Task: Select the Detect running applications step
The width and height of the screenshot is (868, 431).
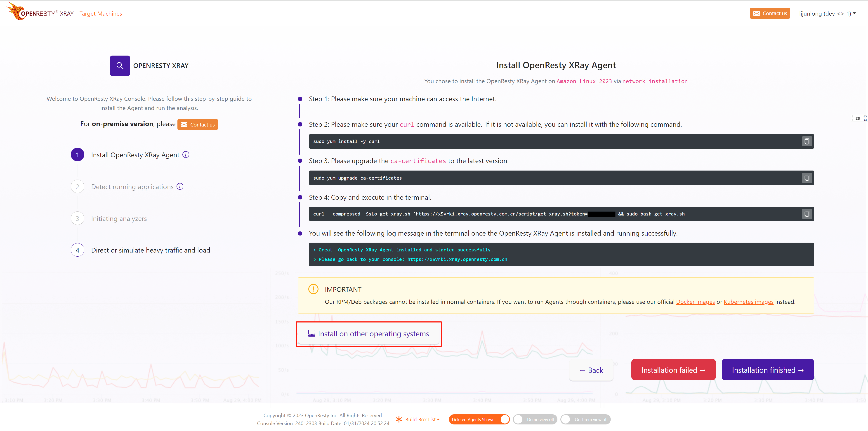Action: click(x=132, y=187)
